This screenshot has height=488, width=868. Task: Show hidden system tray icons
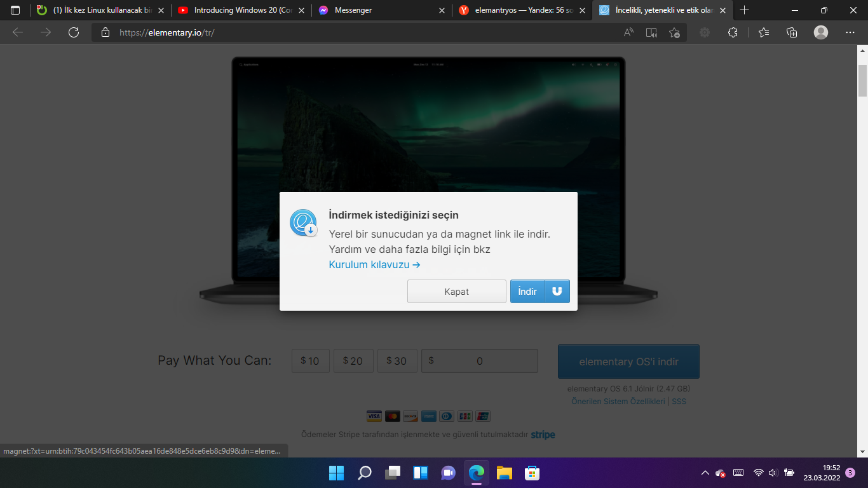[705, 473]
